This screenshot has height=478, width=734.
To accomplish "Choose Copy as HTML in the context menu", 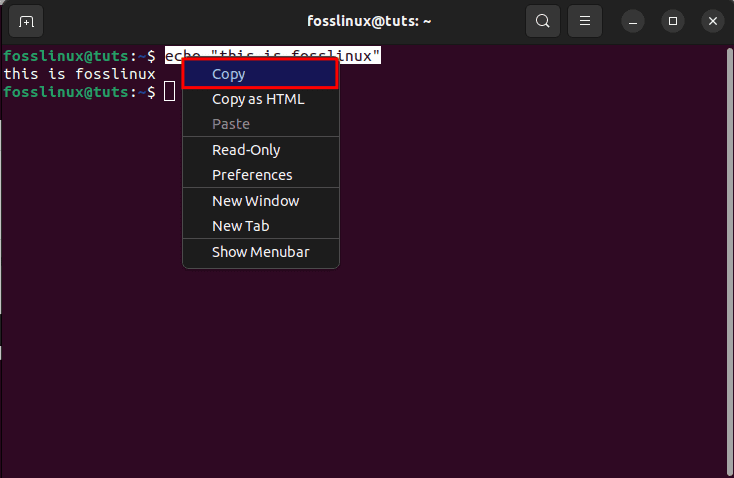I will coord(258,99).
